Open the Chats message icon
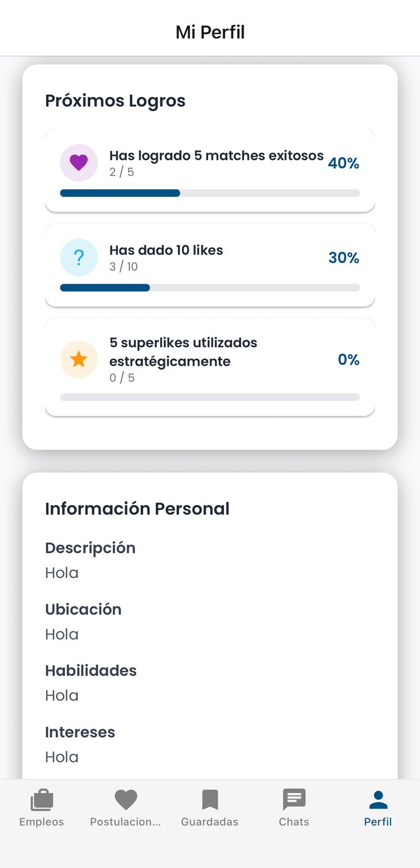 tap(294, 800)
